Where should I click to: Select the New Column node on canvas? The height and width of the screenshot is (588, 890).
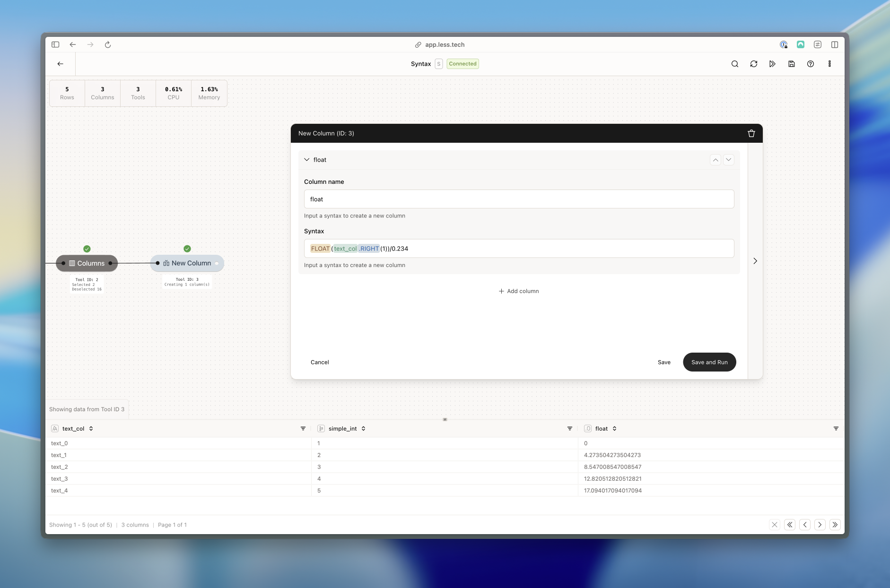(x=187, y=263)
